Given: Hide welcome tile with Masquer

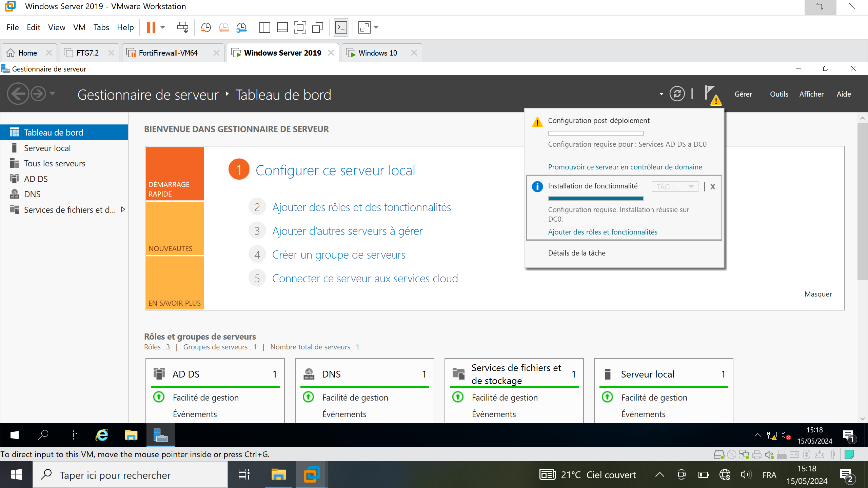Looking at the screenshot, I should pyautogui.click(x=818, y=294).
